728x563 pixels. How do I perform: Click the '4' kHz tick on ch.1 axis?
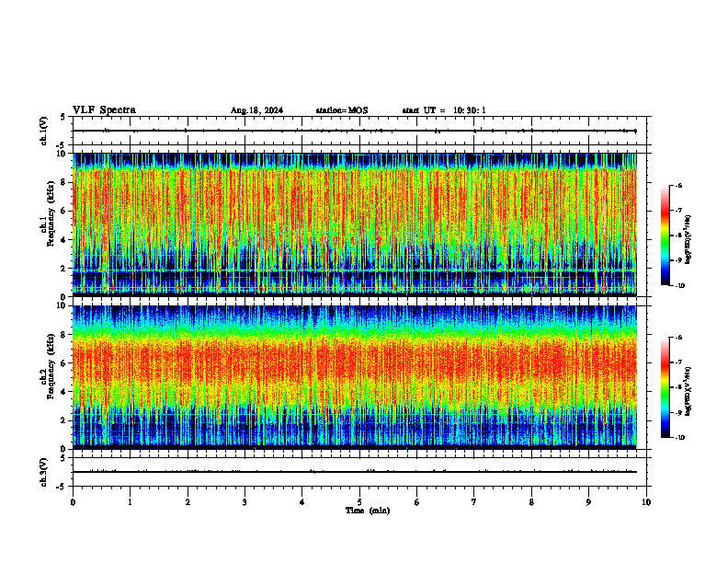pos(64,240)
